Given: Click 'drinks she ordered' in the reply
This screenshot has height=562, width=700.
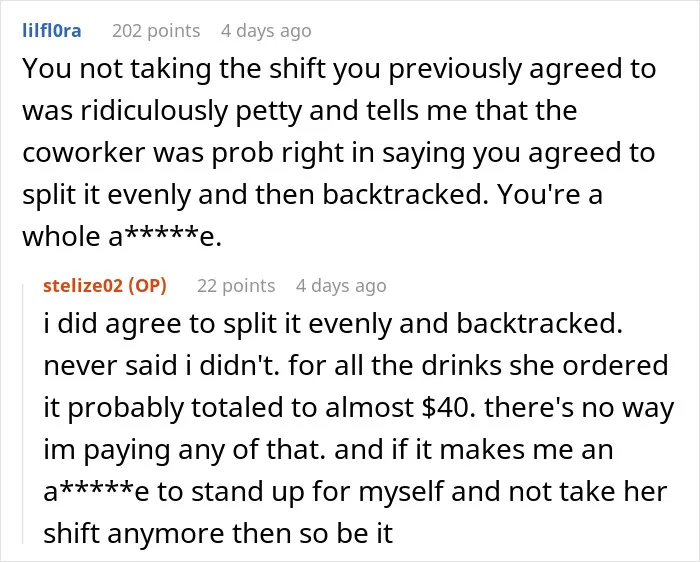Looking at the screenshot, I should (545, 366).
